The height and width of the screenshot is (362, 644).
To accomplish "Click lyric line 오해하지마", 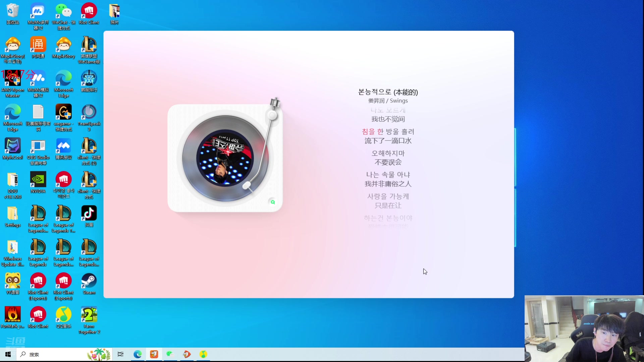I will pyautogui.click(x=388, y=153).
